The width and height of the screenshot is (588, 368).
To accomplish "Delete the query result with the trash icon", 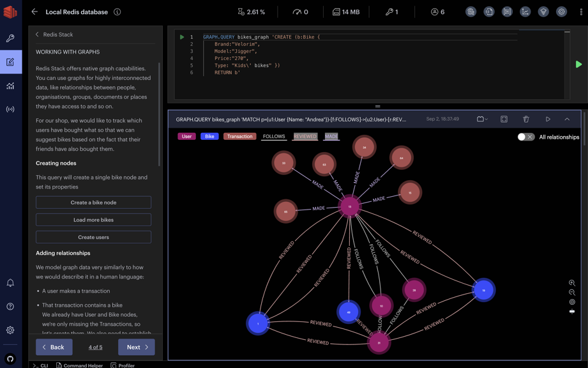I will pyautogui.click(x=526, y=119).
